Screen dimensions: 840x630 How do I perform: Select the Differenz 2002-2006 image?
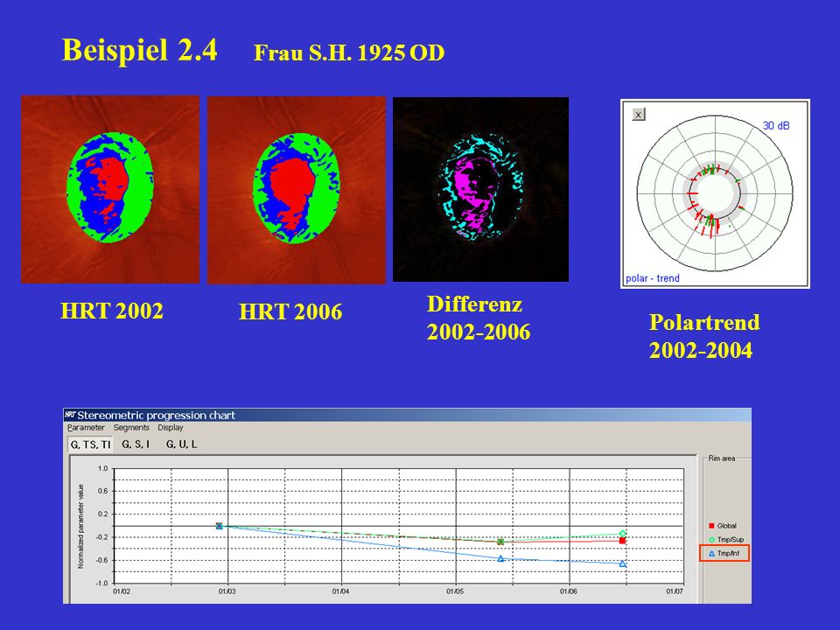(480, 189)
